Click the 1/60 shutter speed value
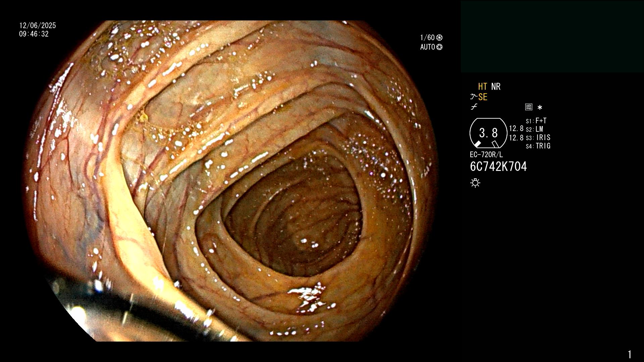Viewport: 644px width, 362px height. point(427,38)
